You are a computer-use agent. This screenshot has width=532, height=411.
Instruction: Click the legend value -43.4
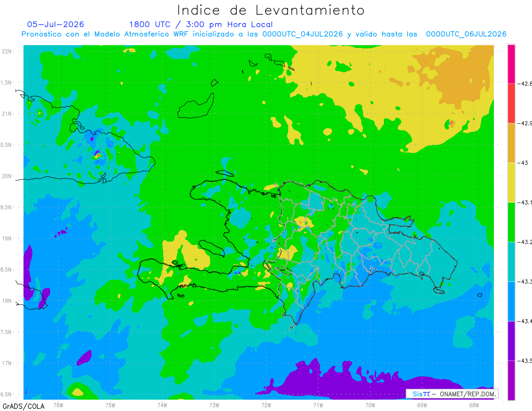pos(524,321)
